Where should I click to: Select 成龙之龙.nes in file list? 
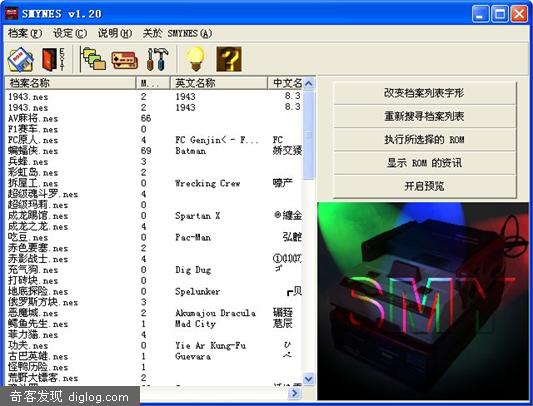click(x=38, y=226)
